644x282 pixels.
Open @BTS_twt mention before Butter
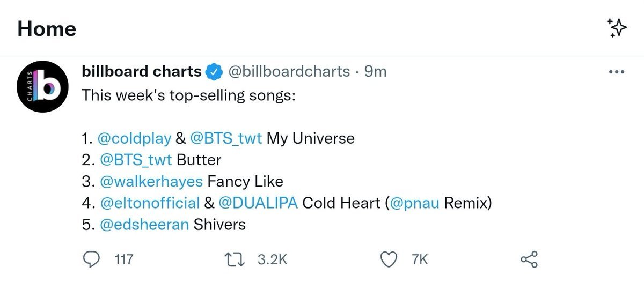136,160
